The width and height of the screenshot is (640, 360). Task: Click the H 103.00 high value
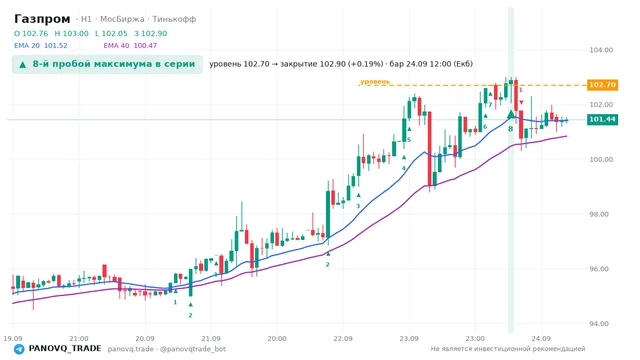[x=71, y=33]
